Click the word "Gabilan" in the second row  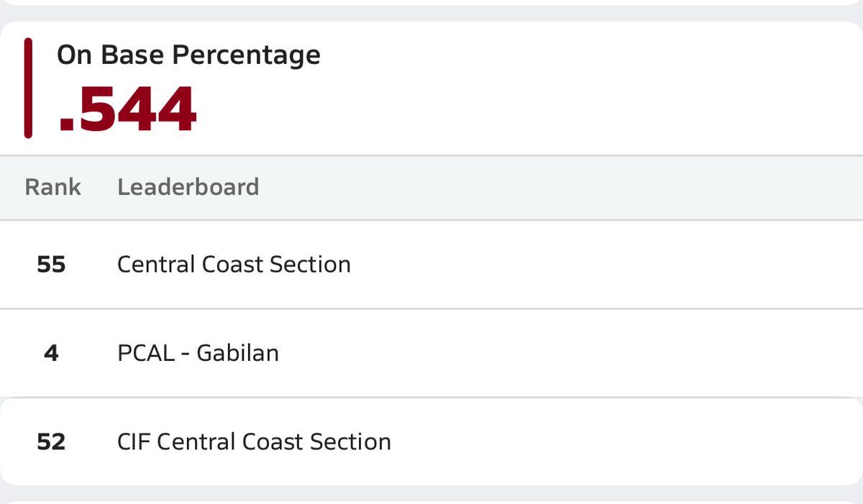coord(237,353)
